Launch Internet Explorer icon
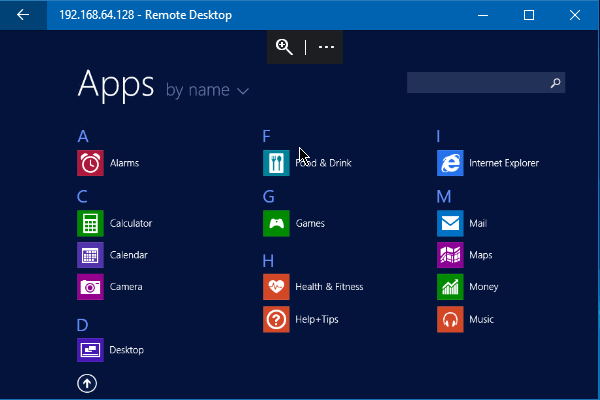 pyautogui.click(x=450, y=163)
